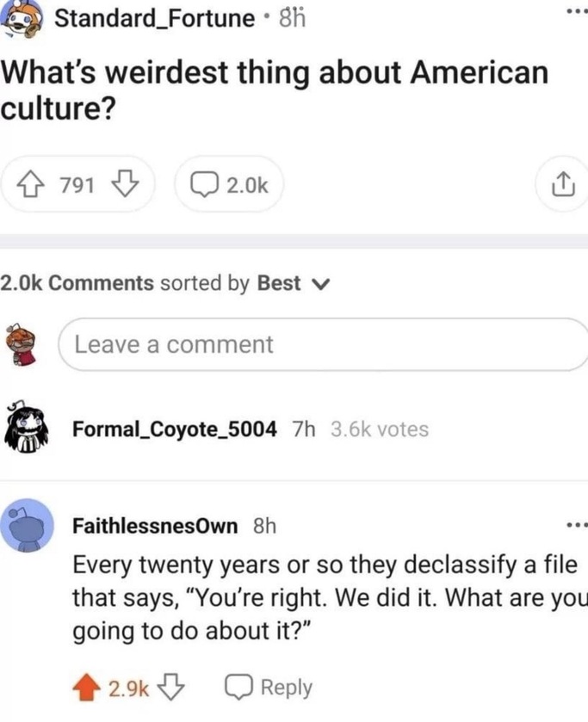
Task: Open the post's 2.0k comments bubble
Action: [229, 185]
